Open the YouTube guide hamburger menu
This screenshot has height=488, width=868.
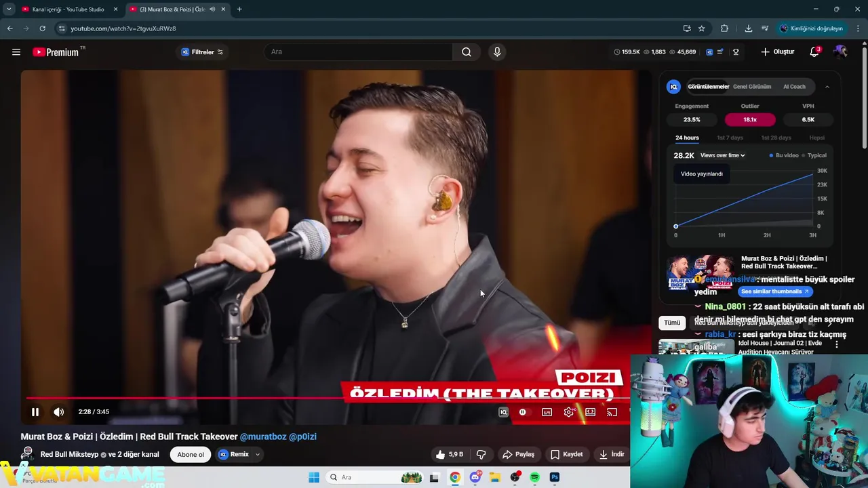point(16,52)
